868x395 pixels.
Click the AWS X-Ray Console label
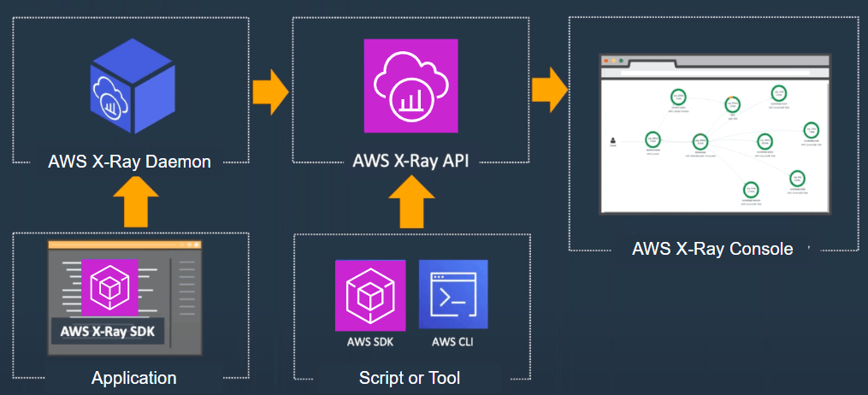coord(712,250)
